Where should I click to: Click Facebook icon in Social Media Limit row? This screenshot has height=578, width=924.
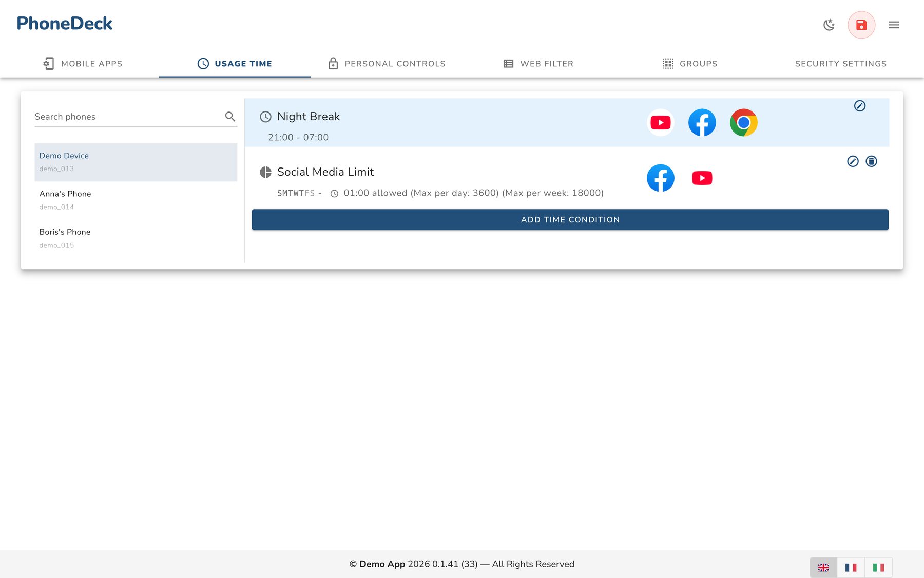(661, 178)
